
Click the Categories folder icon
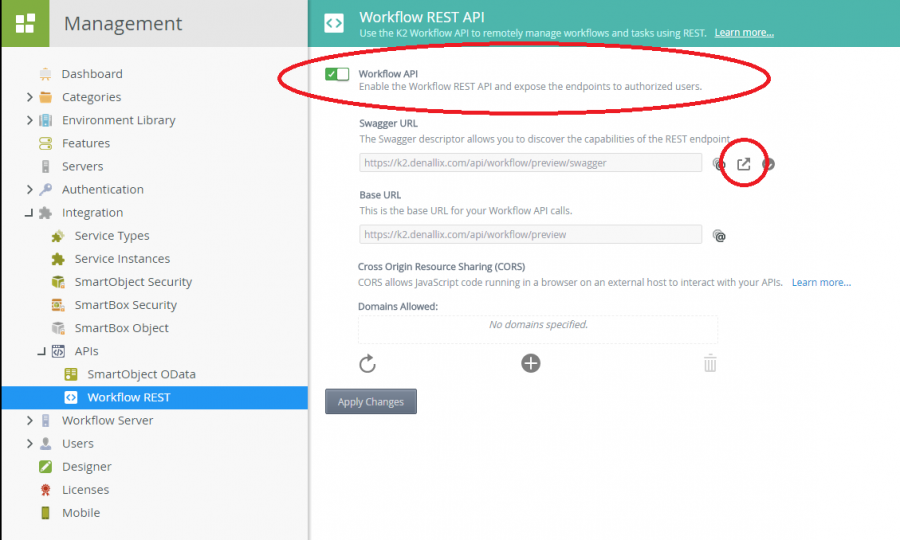point(45,97)
